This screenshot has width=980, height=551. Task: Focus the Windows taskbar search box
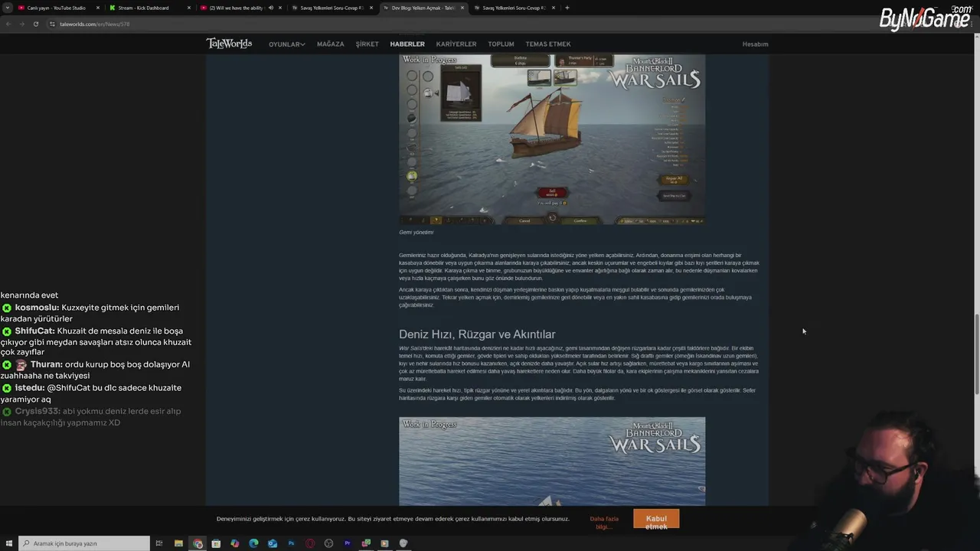(84, 543)
